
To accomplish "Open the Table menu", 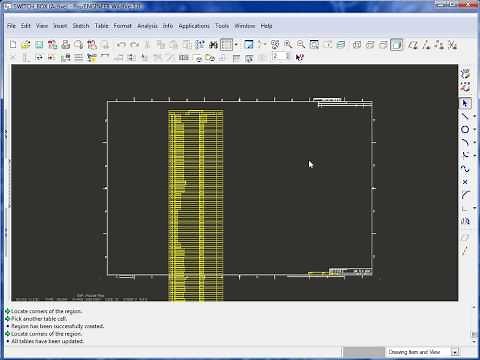I will point(102,26).
